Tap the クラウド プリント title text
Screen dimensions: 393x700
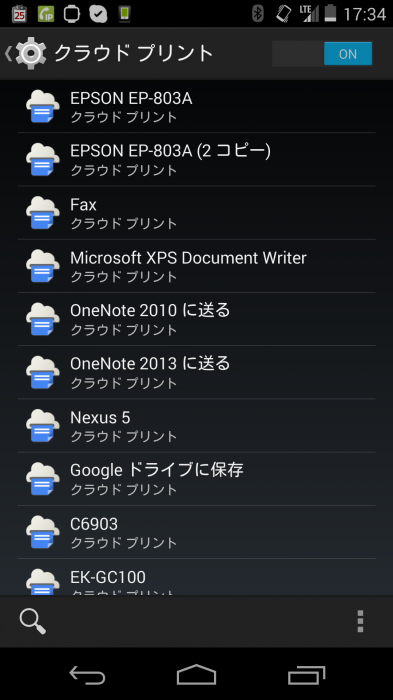coord(133,54)
